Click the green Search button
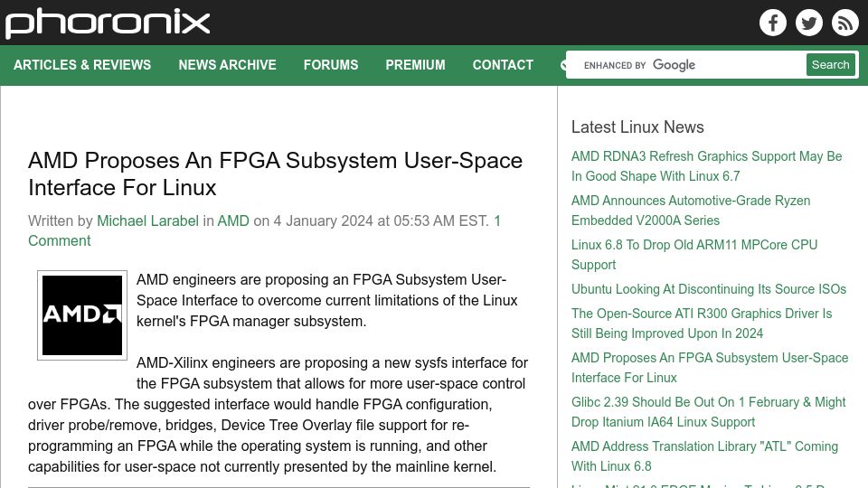 tap(830, 65)
